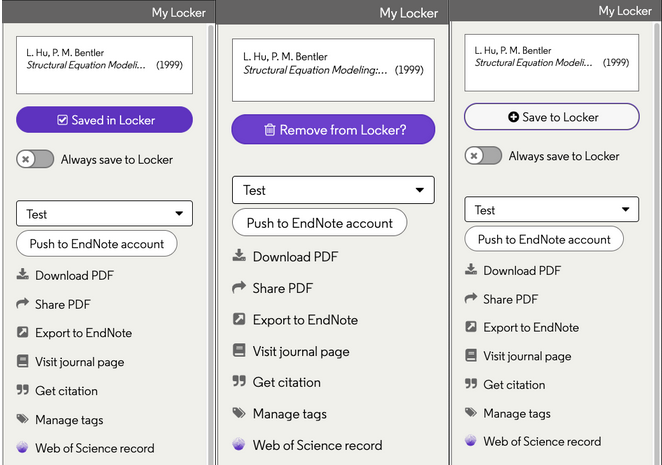The height and width of the screenshot is (465, 662).
Task: Click Download PDF icon in right panel
Action: click(x=471, y=269)
